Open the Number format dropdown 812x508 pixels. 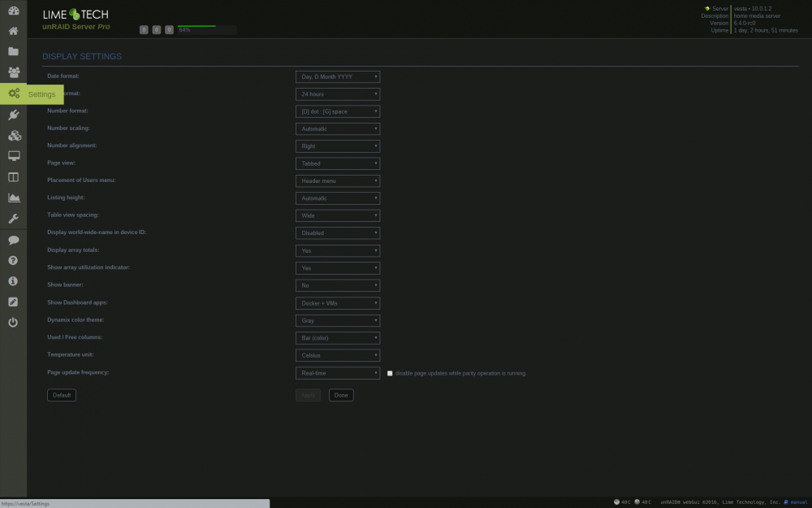pyautogui.click(x=338, y=111)
